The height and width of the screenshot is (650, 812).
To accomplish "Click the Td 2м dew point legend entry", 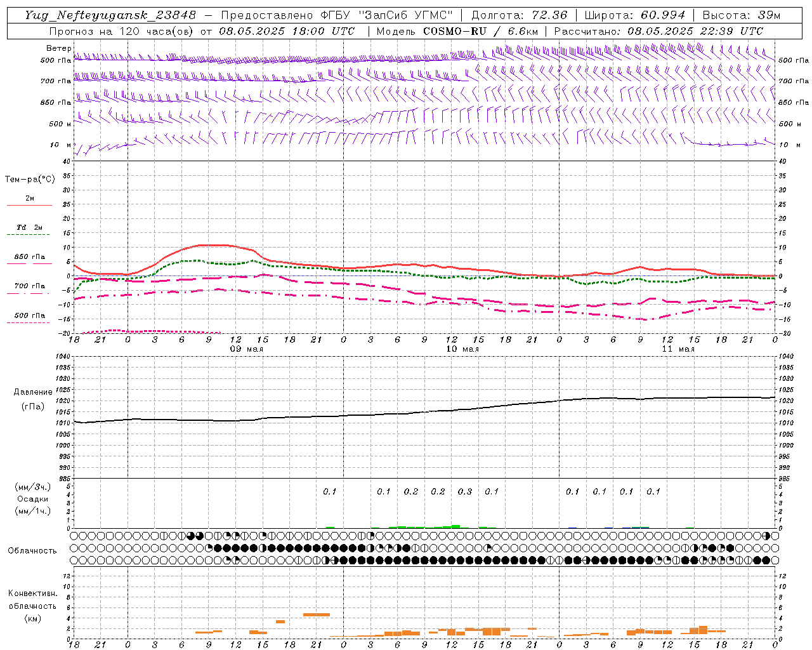I will coord(30,227).
